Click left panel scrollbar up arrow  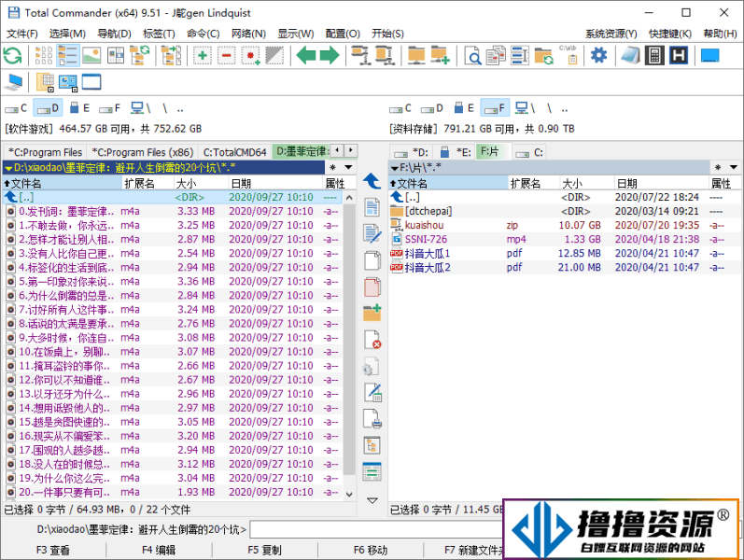pyautogui.click(x=349, y=198)
